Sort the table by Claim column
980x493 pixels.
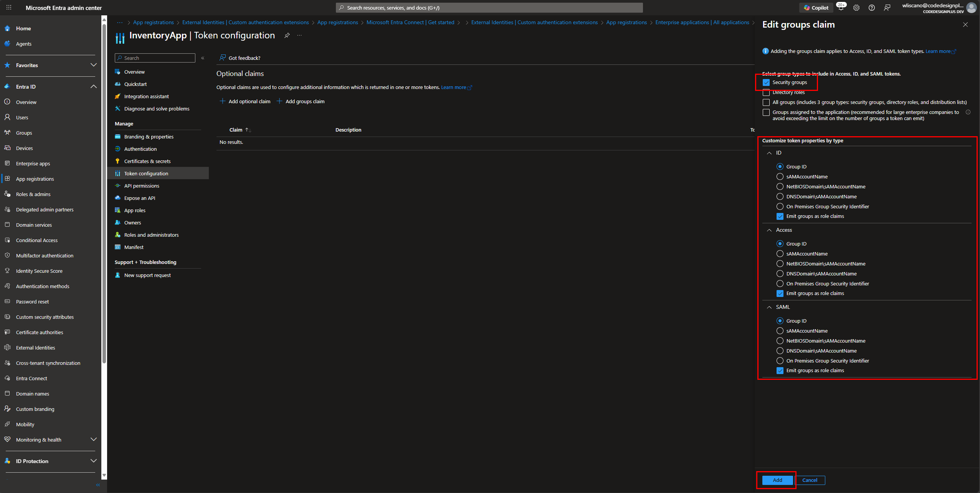click(240, 130)
